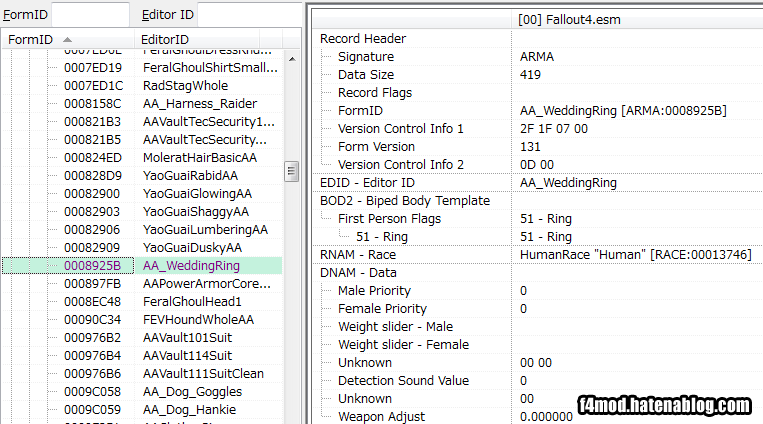The width and height of the screenshot is (763, 424).
Task: Click the DNAM - Data row
Action: 538,273
